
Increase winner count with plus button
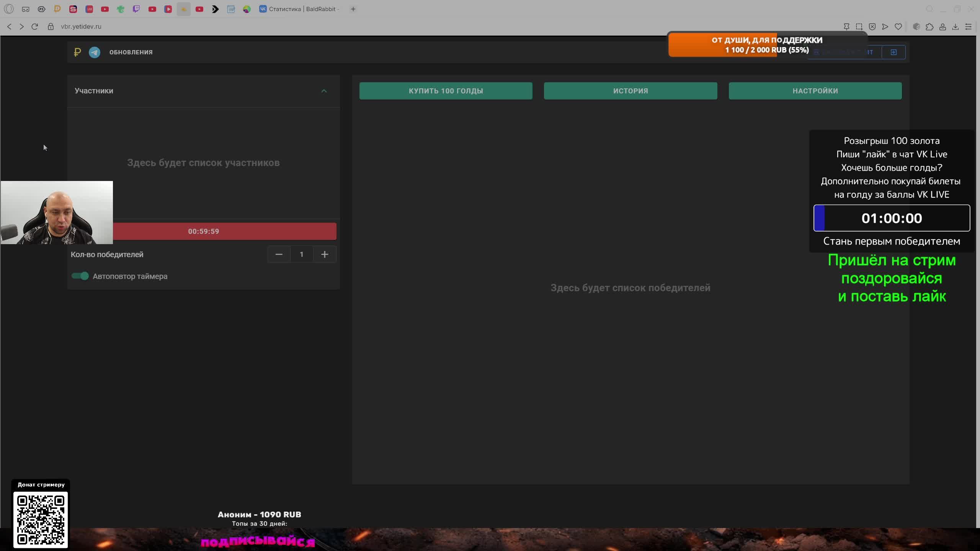[x=325, y=254]
